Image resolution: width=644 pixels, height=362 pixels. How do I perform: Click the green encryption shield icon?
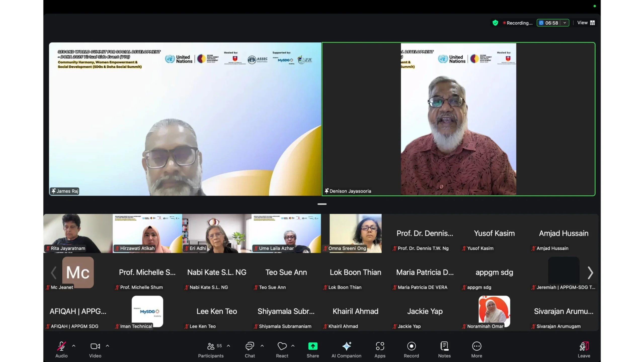tap(495, 23)
